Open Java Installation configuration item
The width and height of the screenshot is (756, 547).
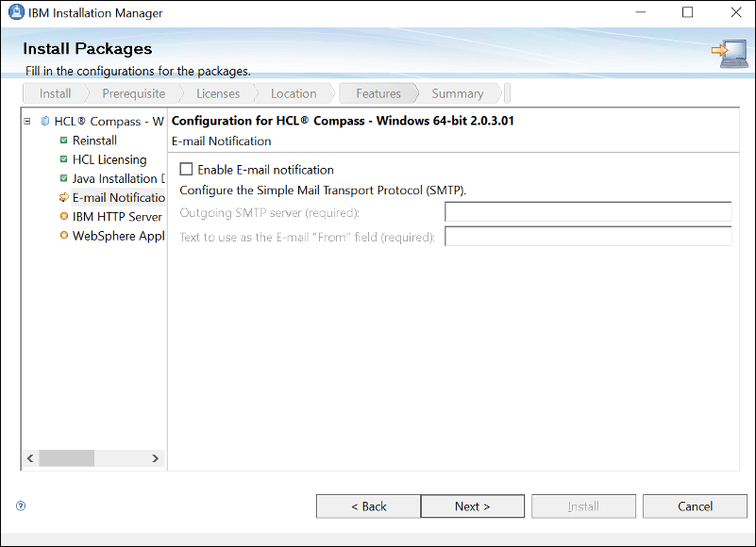tap(118, 178)
